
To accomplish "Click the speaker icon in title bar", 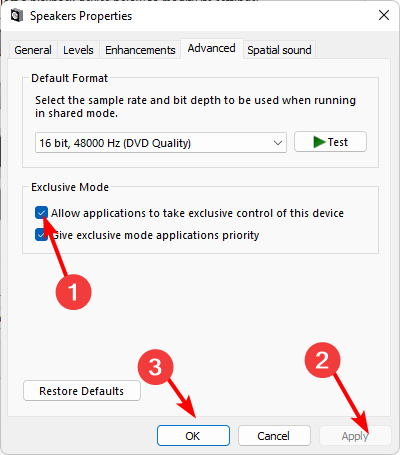I will click(17, 16).
